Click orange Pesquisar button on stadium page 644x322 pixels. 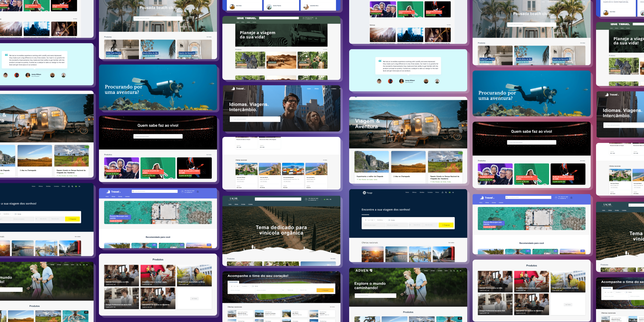coord(325,290)
